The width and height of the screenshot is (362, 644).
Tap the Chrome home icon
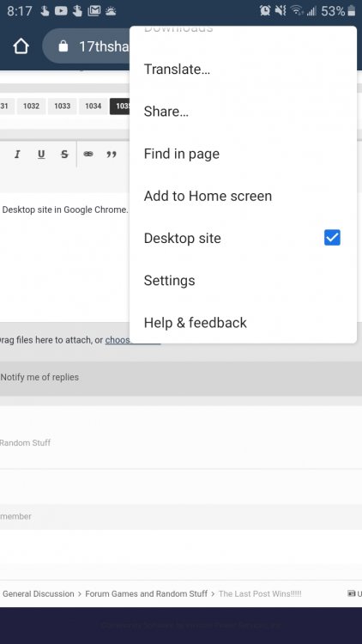pyautogui.click(x=21, y=46)
